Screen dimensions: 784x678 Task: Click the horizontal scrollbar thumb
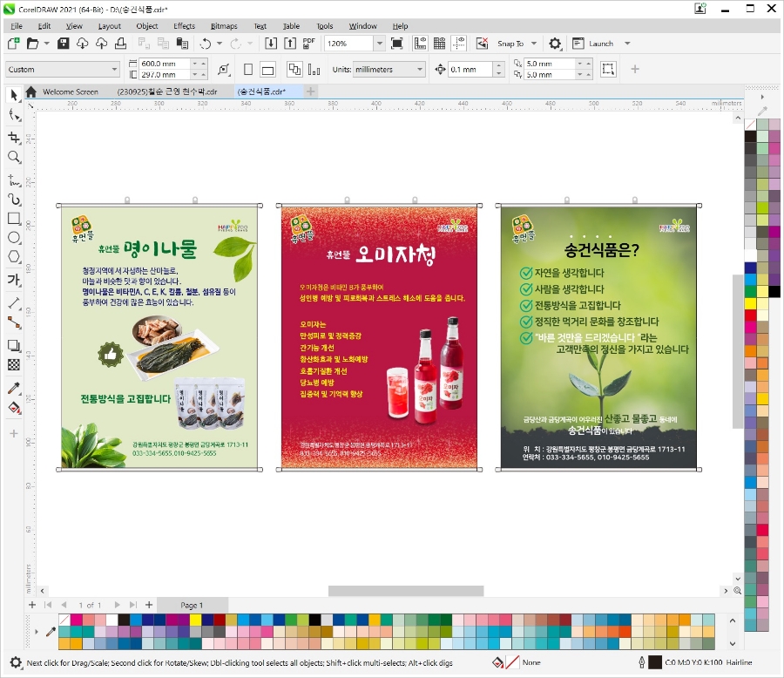[x=405, y=591]
